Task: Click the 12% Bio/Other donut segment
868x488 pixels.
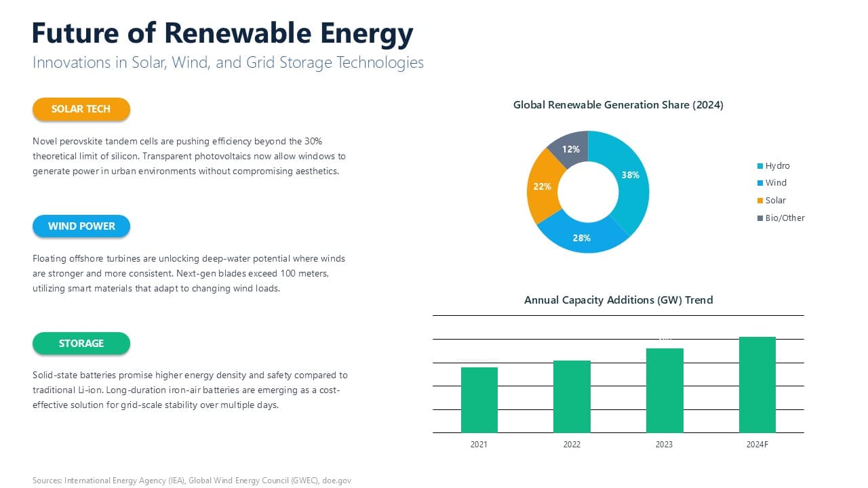Action: (571, 148)
